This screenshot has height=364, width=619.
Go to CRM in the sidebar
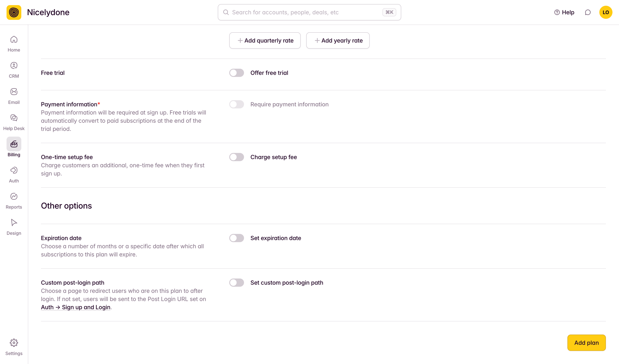click(14, 70)
